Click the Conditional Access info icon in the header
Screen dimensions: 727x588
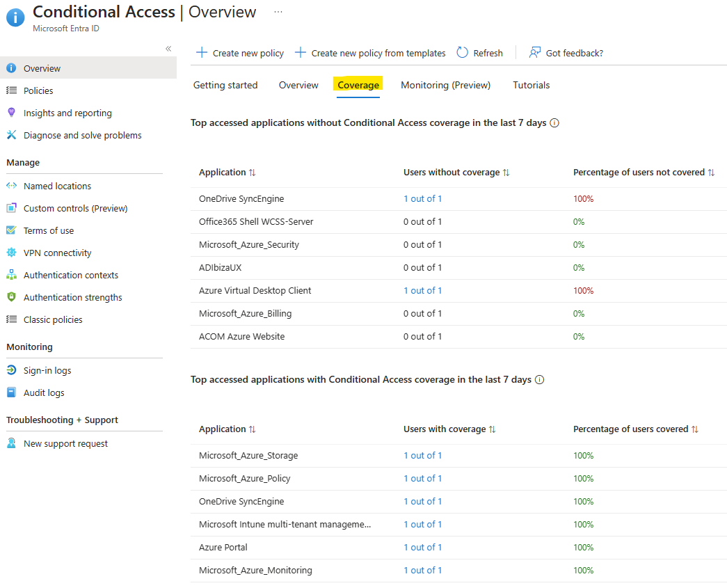(15, 17)
